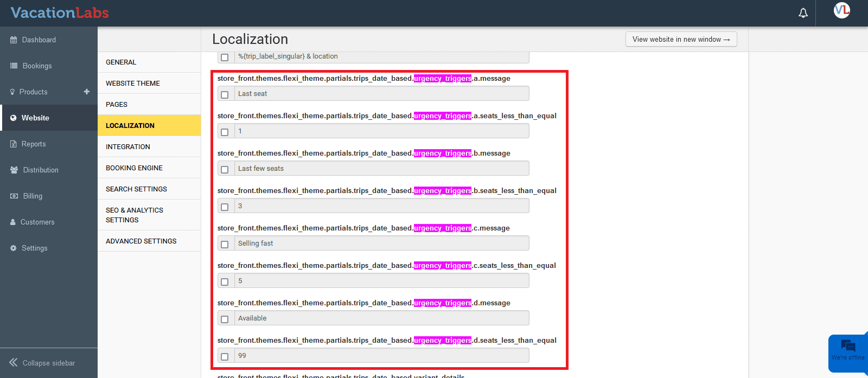Click 'View website in new window' button
The image size is (868, 378).
pos(681,40)
